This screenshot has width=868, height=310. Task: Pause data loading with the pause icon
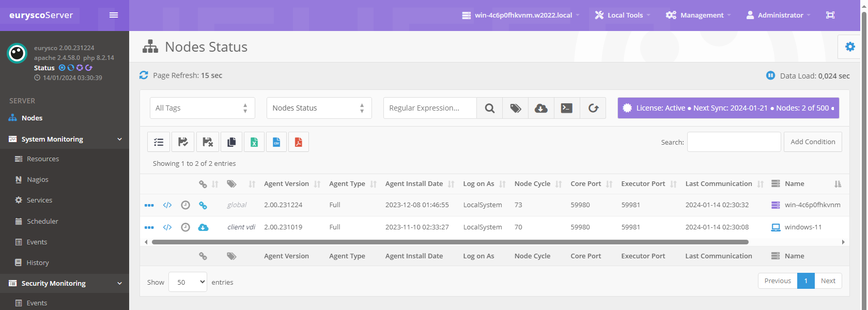(770, 75)
